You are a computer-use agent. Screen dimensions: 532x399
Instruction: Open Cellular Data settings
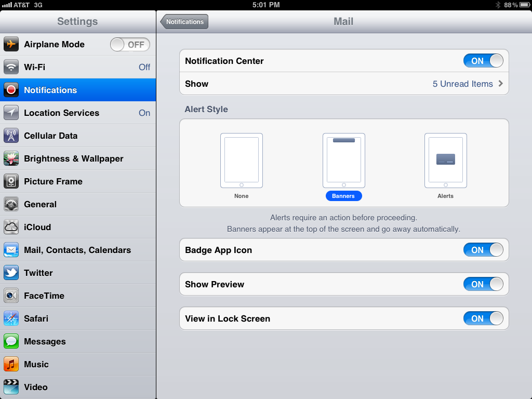pos(78,136)
